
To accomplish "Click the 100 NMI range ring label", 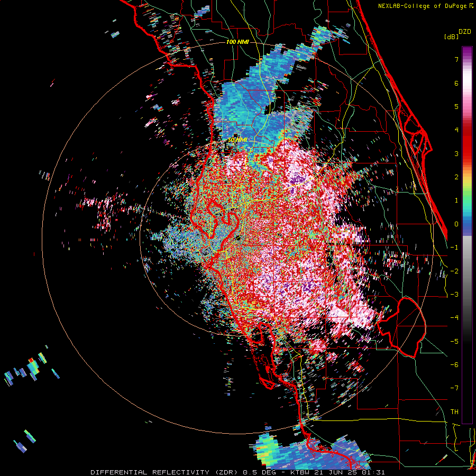I will [237, 42].
